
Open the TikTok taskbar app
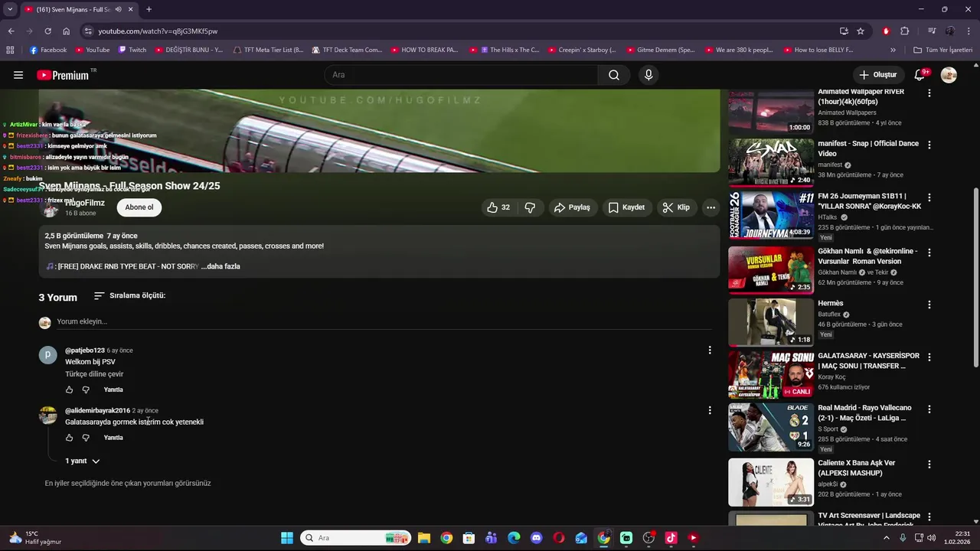point(671,538)
